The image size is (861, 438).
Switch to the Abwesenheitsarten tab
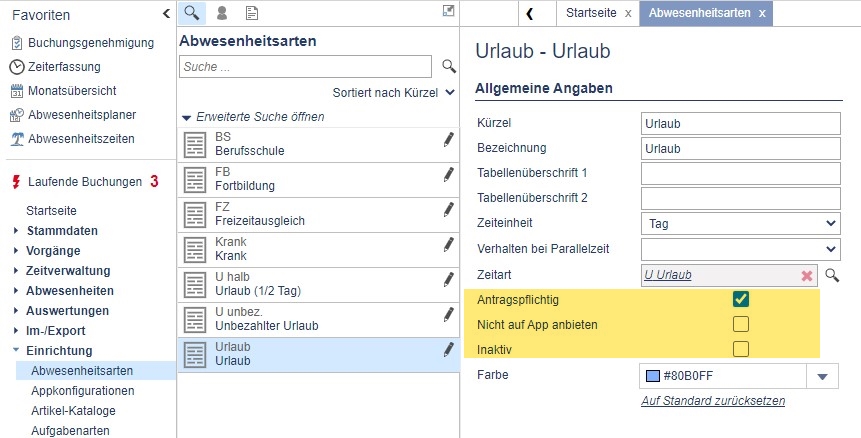click(x=699, y=13)
